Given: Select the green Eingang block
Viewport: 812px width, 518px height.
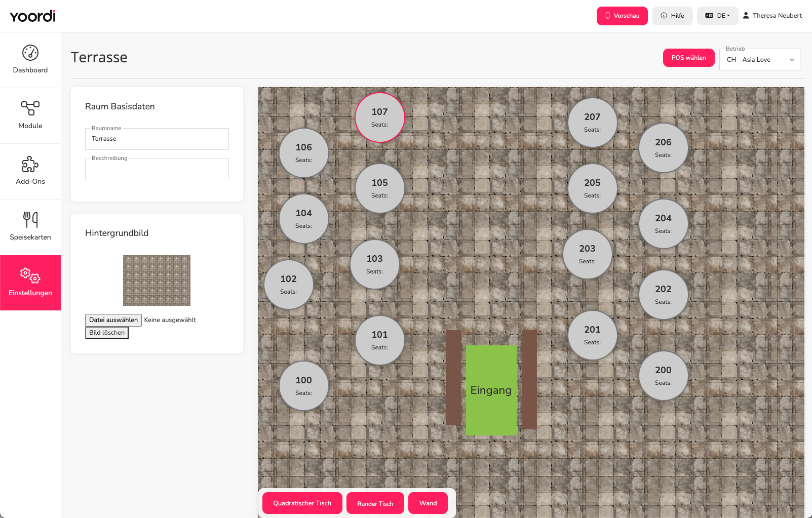Looking at the screenshot, I should click(x=491, y=390).
